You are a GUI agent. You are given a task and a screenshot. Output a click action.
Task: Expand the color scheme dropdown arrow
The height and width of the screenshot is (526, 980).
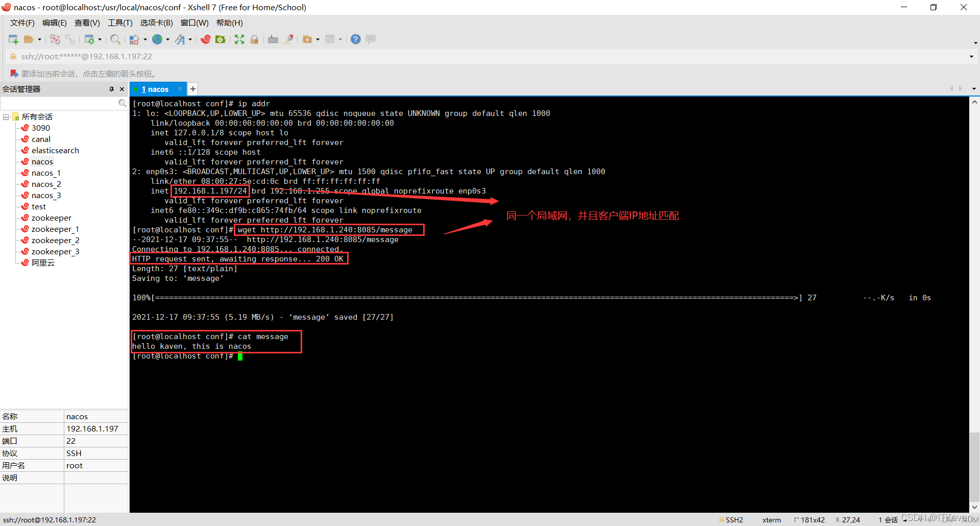pos(145,39)
